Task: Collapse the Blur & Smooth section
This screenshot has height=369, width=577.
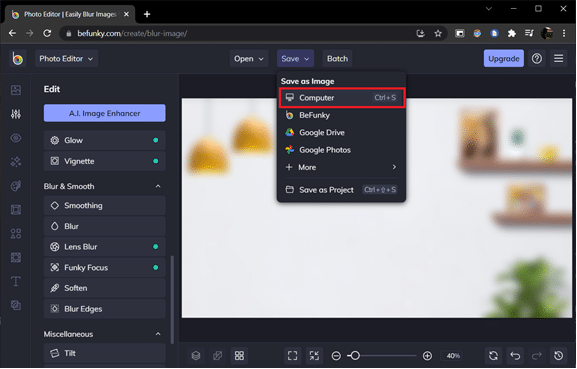Action: tap(158, 187)
